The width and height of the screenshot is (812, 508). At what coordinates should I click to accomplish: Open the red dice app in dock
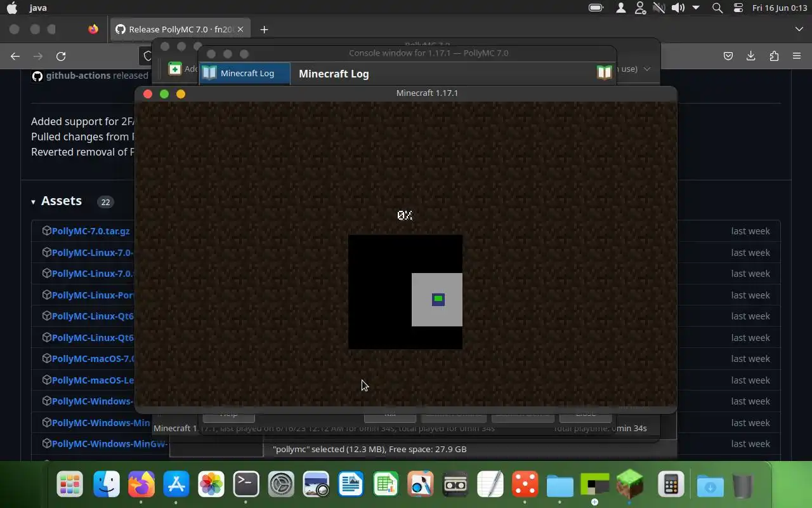[x=525, y=486]
